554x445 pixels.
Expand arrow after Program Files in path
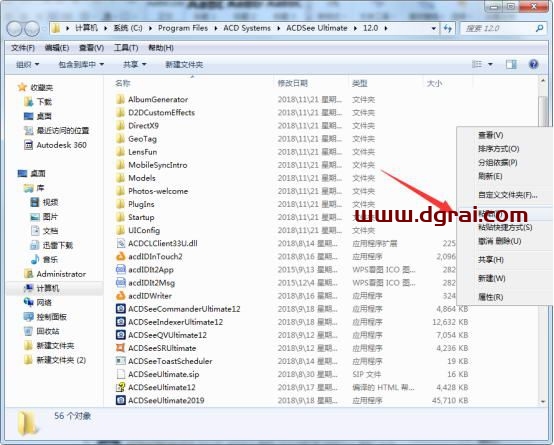coord(216,28)
